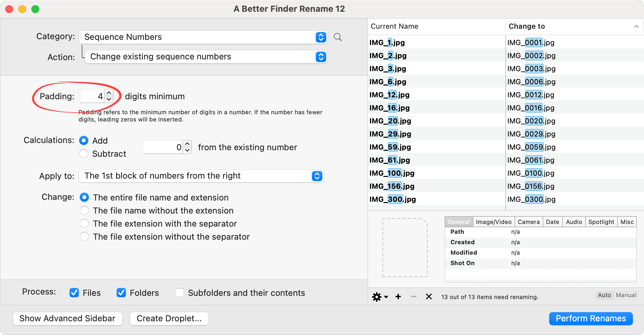Image resolution: width=644 pixels, height=335 pixels.
Task: Switch to the Camera metadata tab
Action: click(x=528, y=222)
